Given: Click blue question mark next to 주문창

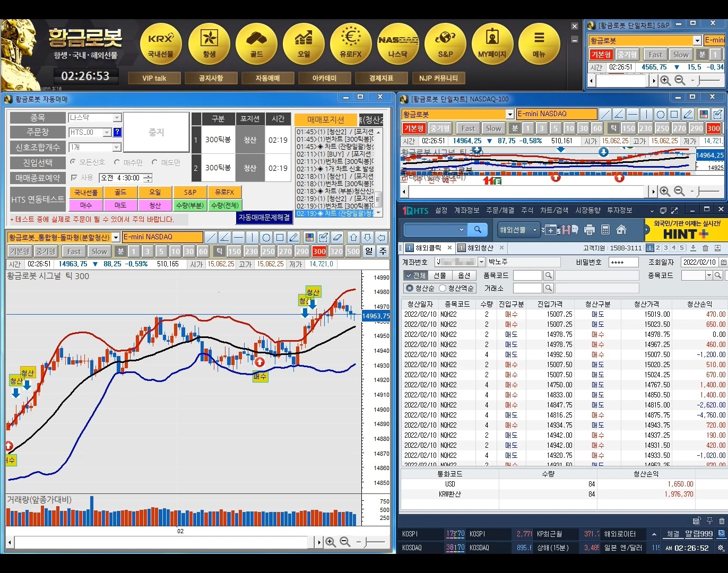Looking at the screenshot, I should 117,132.
